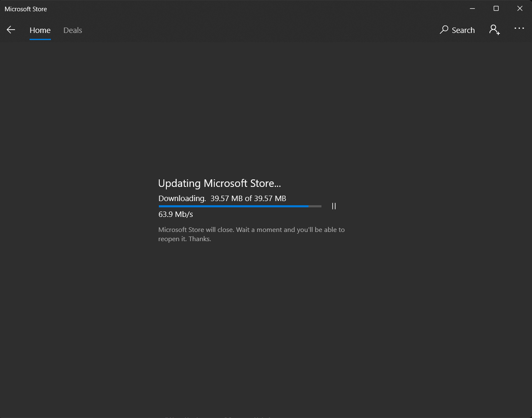The width and height of the screenshot is (532, 418).
Task: Go back using the back arrow
Action: pyautogui.click(x=11, y=30)
